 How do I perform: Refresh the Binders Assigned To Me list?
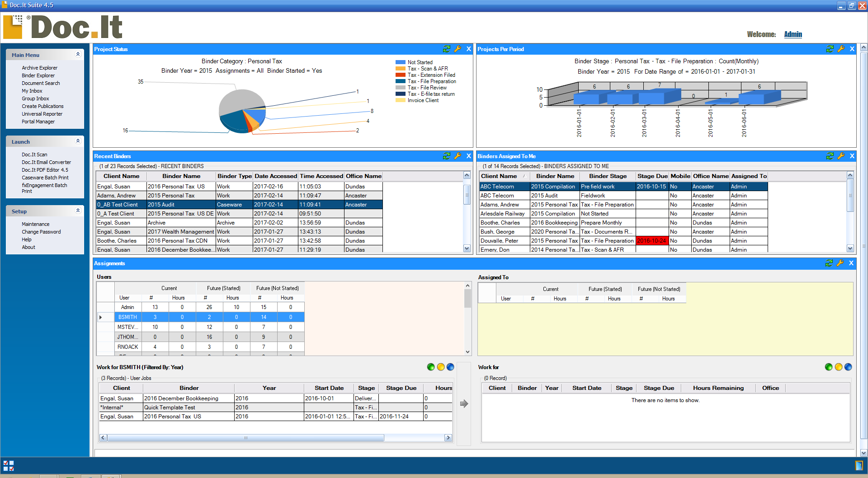click(x=830, y=156)
